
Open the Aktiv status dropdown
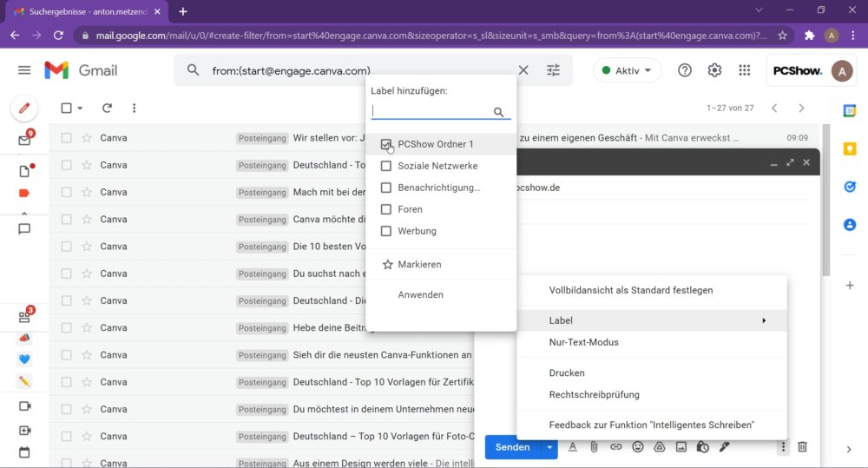(627, 70)
